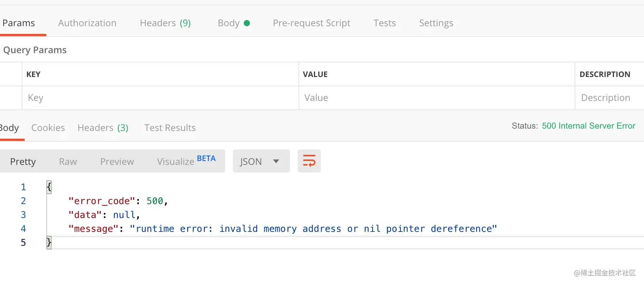Switch to Raw response view
Image resolution: width=644 pixels, height=285 pixels.
(68, 161)
